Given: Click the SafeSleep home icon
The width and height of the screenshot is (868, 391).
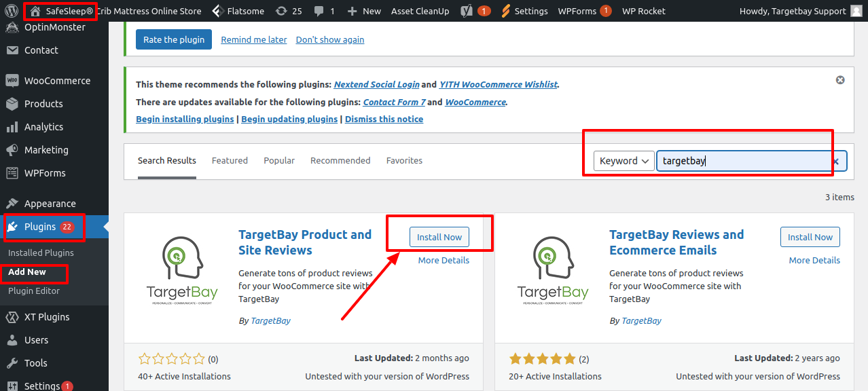Looking at the screenshot, I should [x=35, y=11].
